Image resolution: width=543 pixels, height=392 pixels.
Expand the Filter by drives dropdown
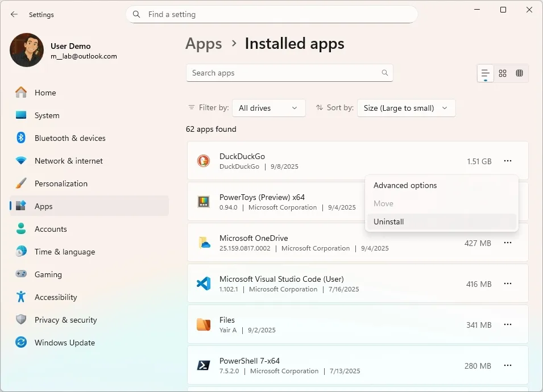pyautogui.click(x=268, y=108)
